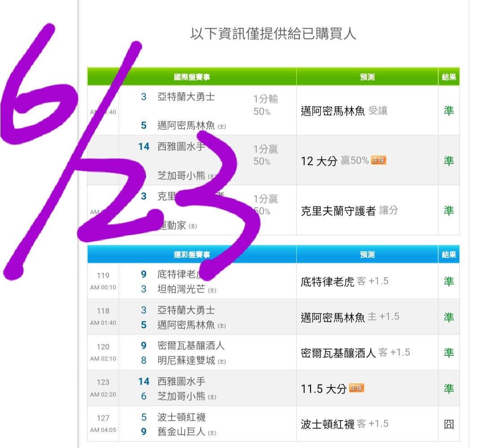
Task: Click 西雅圖水手 in game 123 row
Action: (x=181, y=381)
